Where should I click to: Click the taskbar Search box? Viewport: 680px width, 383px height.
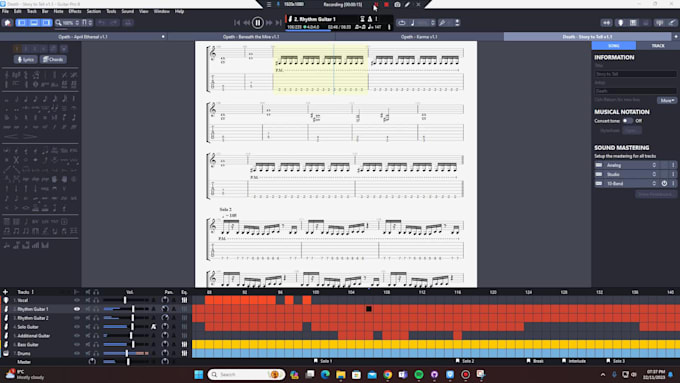(x=246, y=374)
